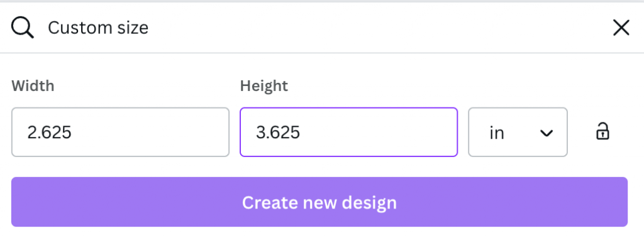Toggle the aspect ratio lock icon
The height and width of the screenshot is (243, 644).
[x=602, y=131]
